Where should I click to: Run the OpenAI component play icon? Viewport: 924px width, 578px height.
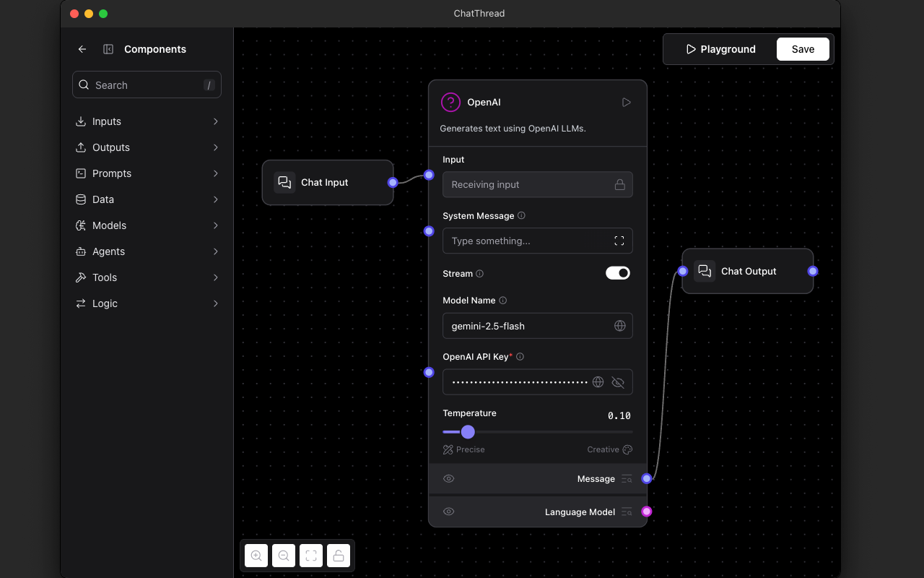tap(627, 103)
